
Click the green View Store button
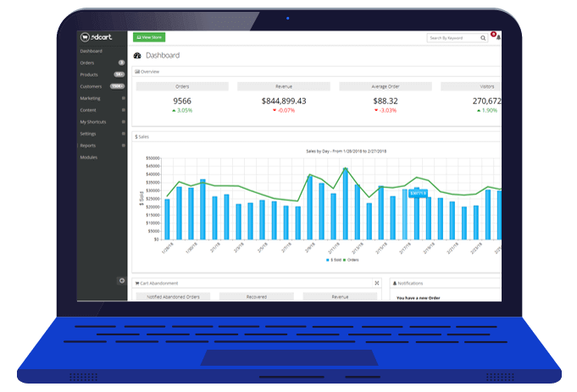pos(149,37)
